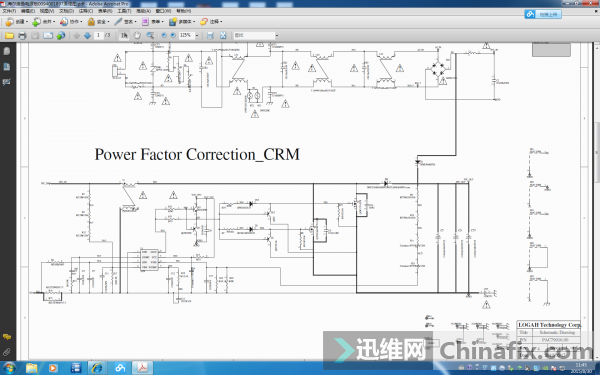Activate the Select text tool
Image resolution: width=600 pixels, height=375 pixels.
coord(124,36)
